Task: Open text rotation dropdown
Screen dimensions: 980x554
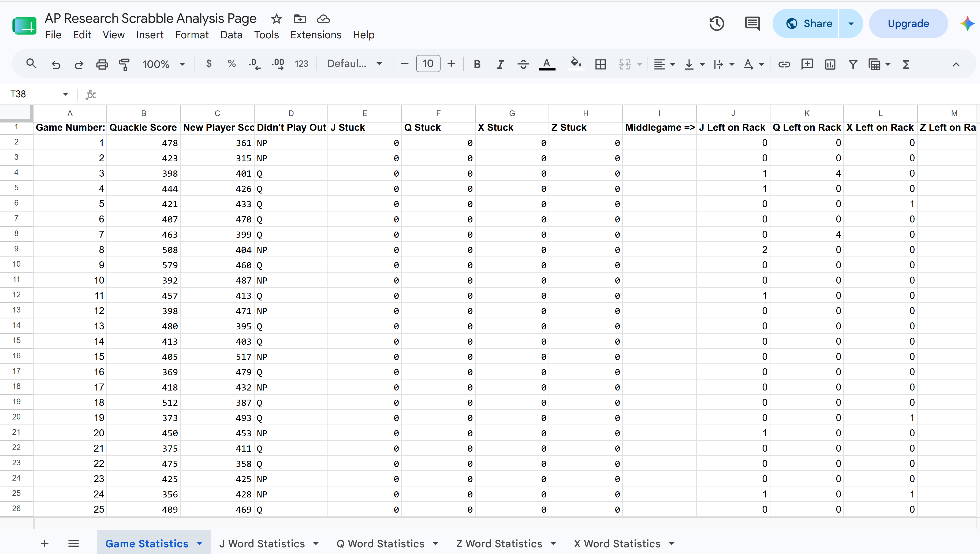Action: (x=753, y=64)
